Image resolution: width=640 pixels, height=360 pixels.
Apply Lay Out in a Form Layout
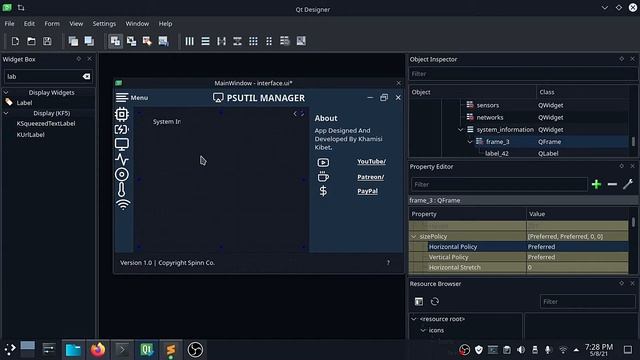(269, 41)
